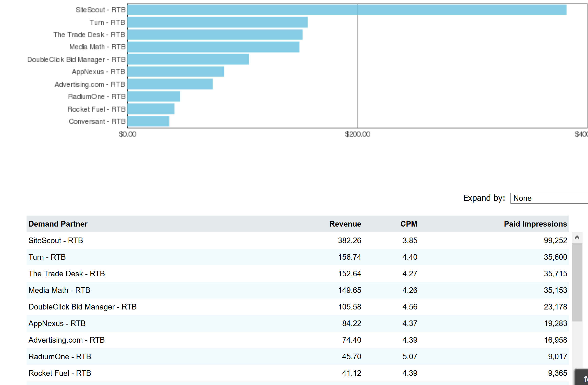Click the Advertising.com - RTB chart bar
This screenshot has height=385, width=588.
click(x=170, y=84)
